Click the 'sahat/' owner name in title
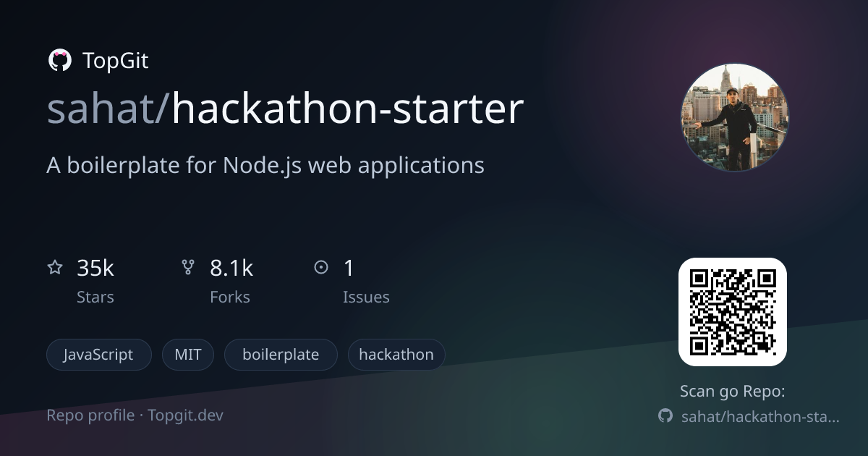The height and width of the screenshot is (456, 868). (109, 110)
